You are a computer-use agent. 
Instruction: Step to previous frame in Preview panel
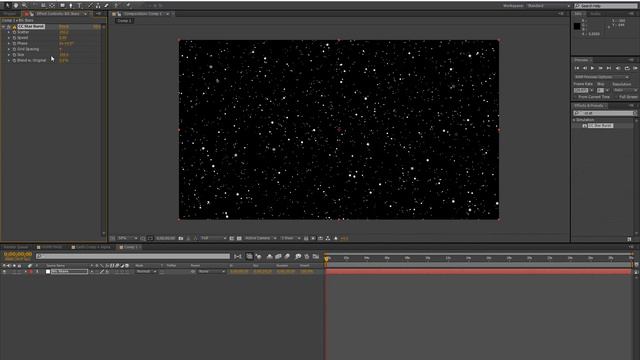coord(584,68)
